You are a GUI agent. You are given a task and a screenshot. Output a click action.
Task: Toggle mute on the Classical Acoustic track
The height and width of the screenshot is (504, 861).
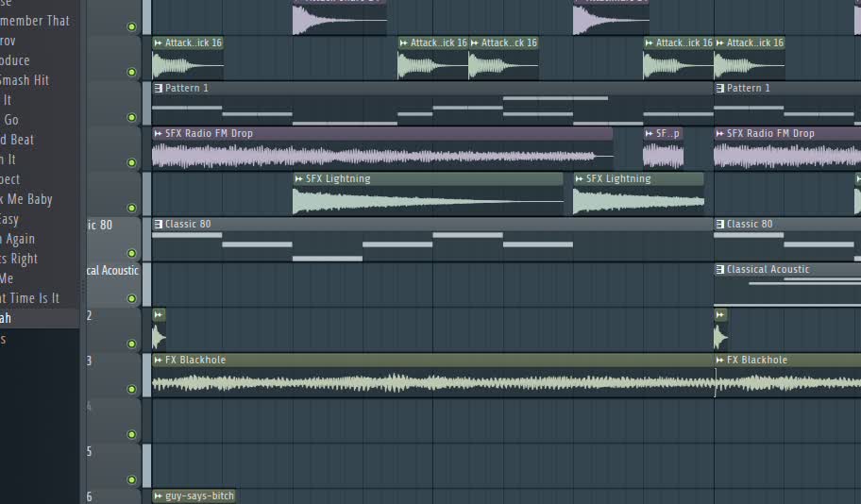click(x=132, y=298)
